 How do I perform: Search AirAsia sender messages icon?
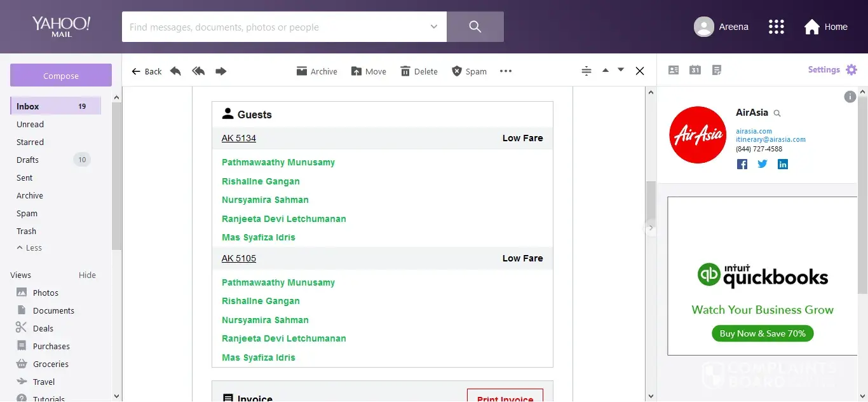tap(776, 113)
